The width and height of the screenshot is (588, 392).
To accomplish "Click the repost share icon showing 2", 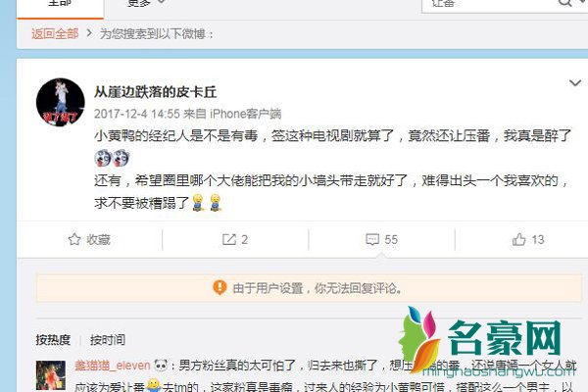I will tap(229, 239).
